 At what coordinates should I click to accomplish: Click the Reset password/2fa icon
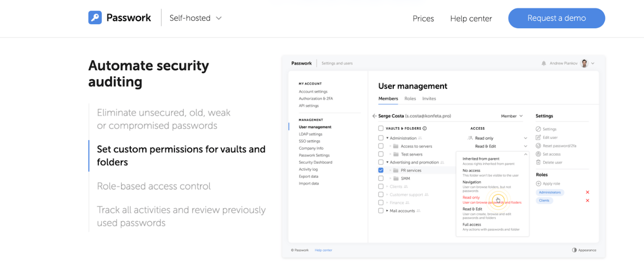pyautogui.click(x=538, y=146)
